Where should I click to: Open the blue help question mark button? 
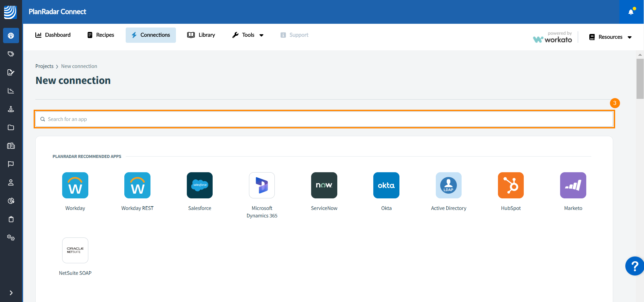click(634, 266)
